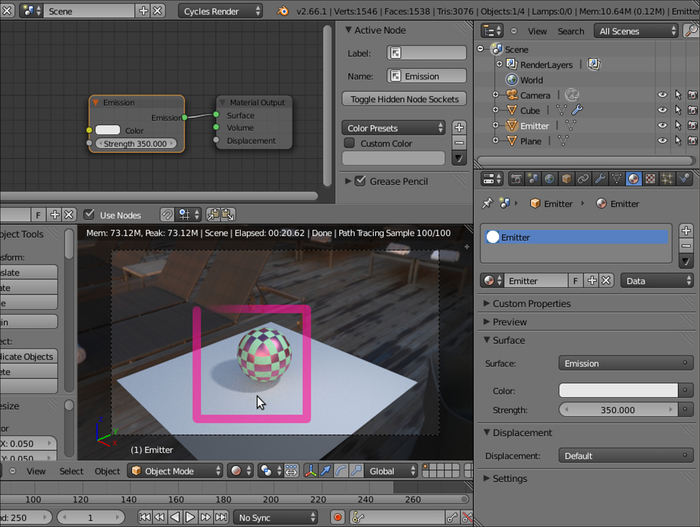Viewport: 700px width, 527px height.
Task: Open the Surface shader Emission dropdown
Action: click(x=626, y=363)
